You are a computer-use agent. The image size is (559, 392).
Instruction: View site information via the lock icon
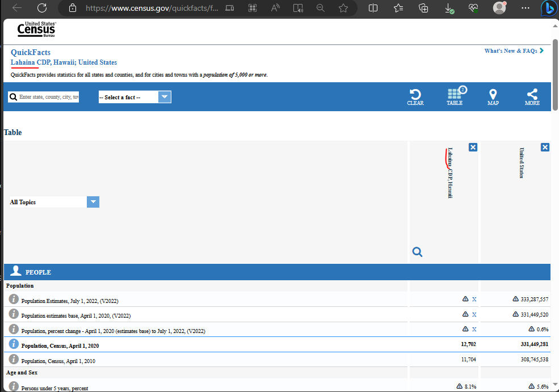73,8
